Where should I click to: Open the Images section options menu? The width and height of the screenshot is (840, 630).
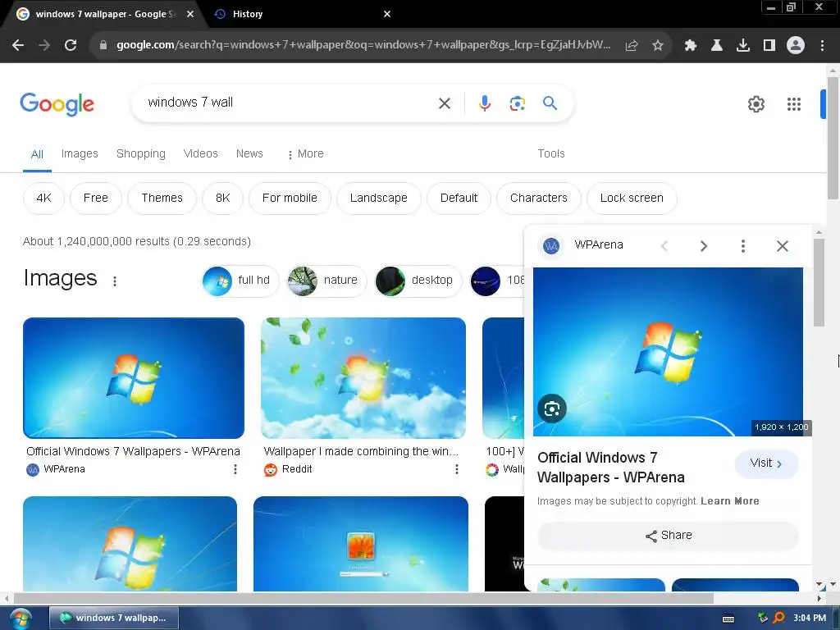[115, 281]
